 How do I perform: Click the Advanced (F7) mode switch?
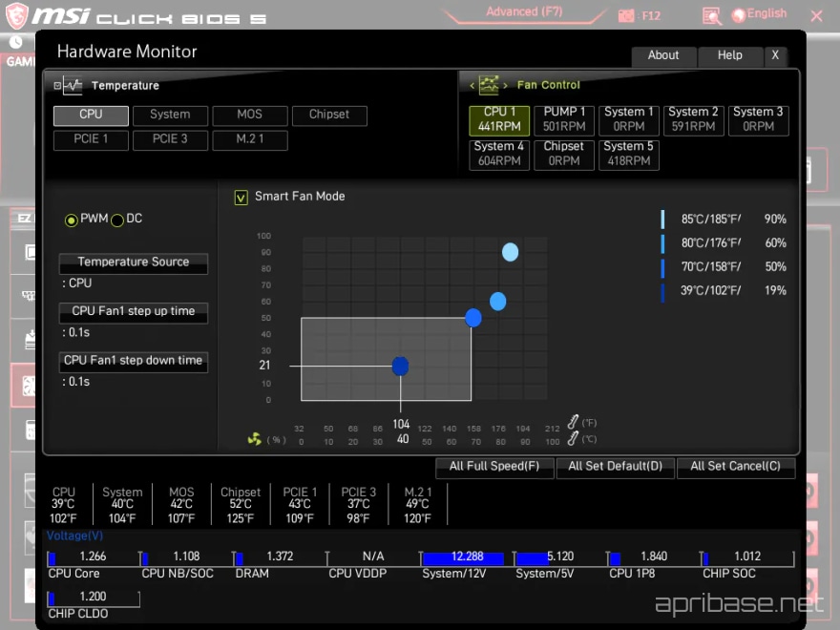524,12
